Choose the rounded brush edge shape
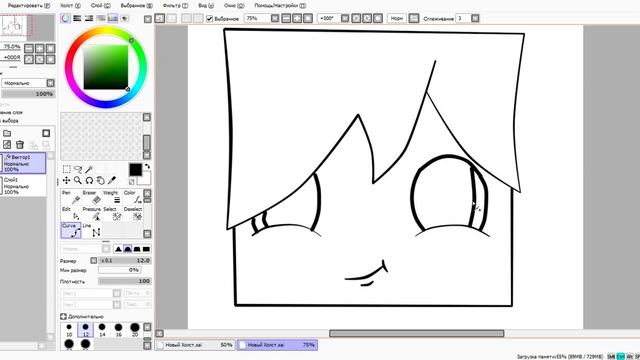This screenshot has height=360, width=640. tap(127, 249)
